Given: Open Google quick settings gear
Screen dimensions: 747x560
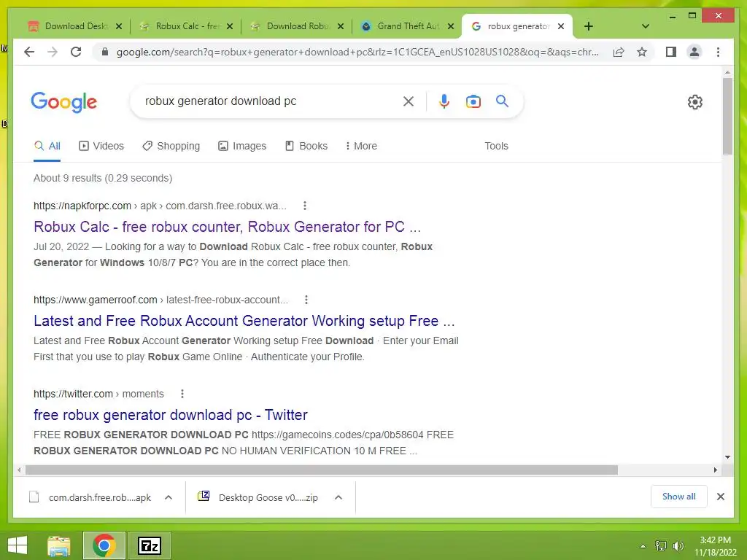Looking at the screenshot, I should pos(695,102).
